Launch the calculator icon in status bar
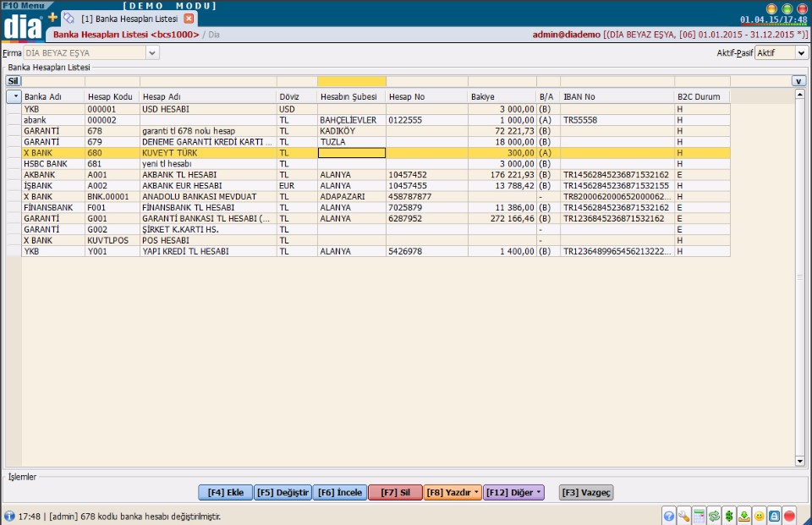The height and width of the screenshot is (525, 812). pos(699,517)
